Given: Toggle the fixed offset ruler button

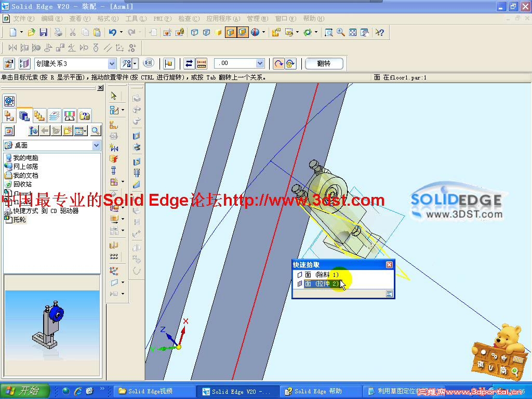Looking at the screenshot, I should coord(202,63).
